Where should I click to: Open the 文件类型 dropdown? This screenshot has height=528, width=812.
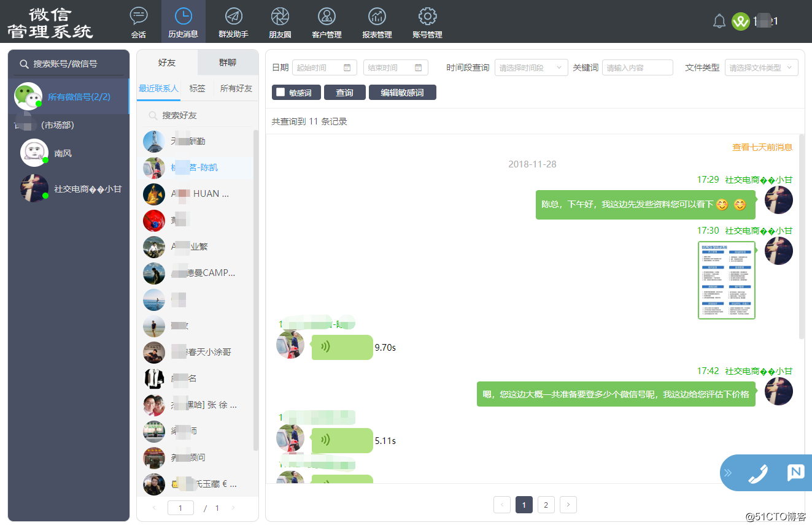(x=762, y=67)
